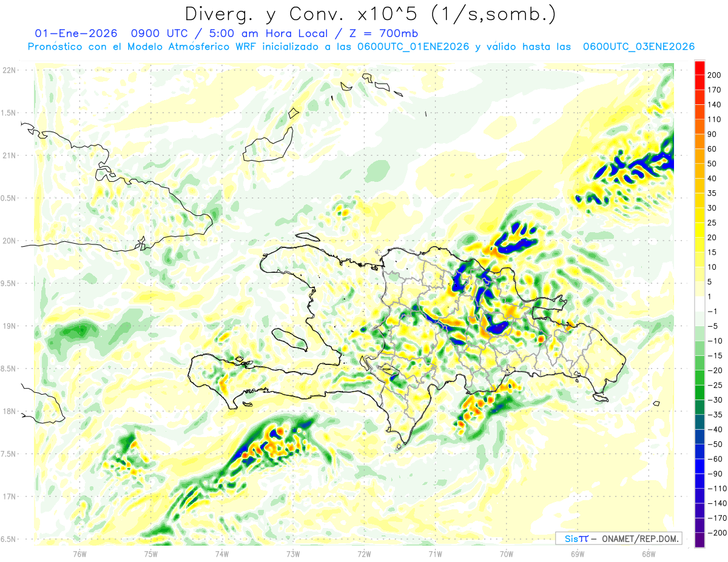Image resolution: width=728 pixels, height=562 pixels.
Task: Click the positive '40' colorbar value
Action: [x=713, y=179]
